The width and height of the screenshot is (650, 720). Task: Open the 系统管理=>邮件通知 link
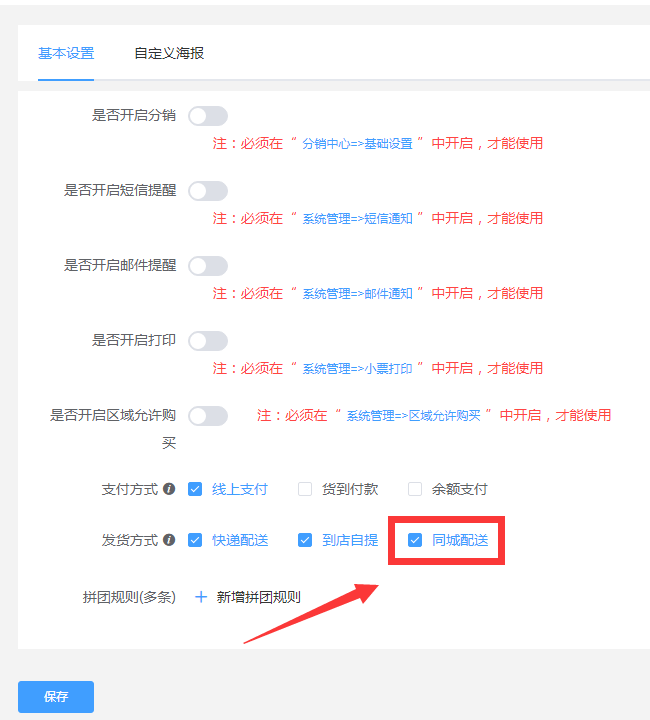(x=357, y=294)
